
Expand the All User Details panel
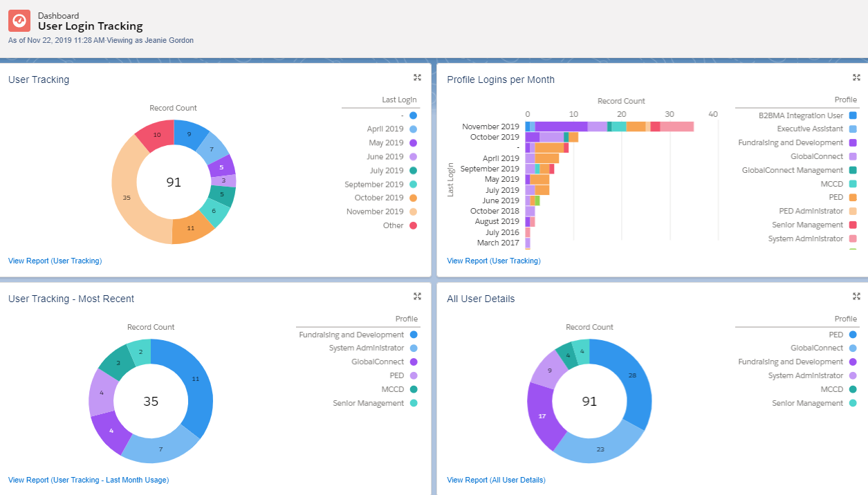point(856,296)
